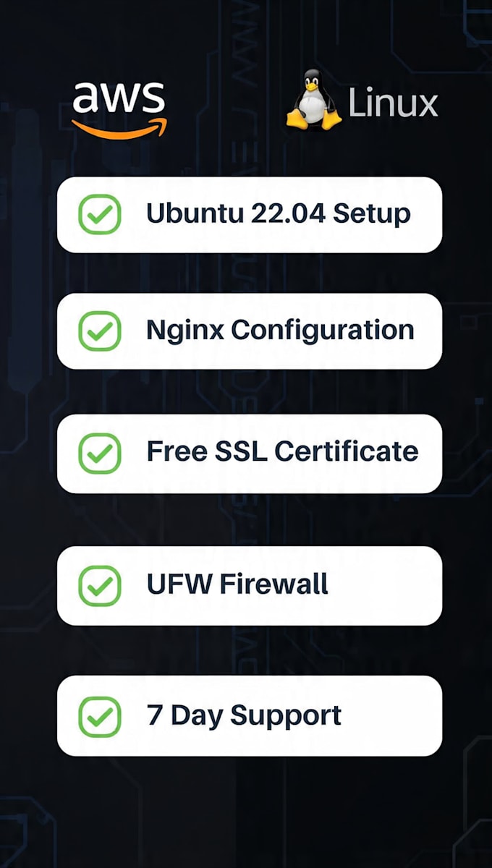The height and width of the screenshot is (868, 492).
Task: Toggle the Nginx Configuration checkmark
Action: tap(99, 331)
